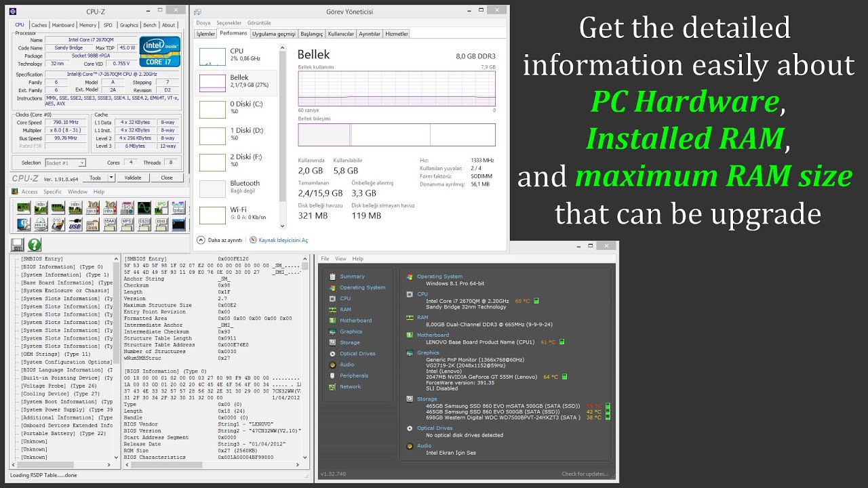
Task: Open the Hizmetler tab in task manager
Action: tap(397, 34)
